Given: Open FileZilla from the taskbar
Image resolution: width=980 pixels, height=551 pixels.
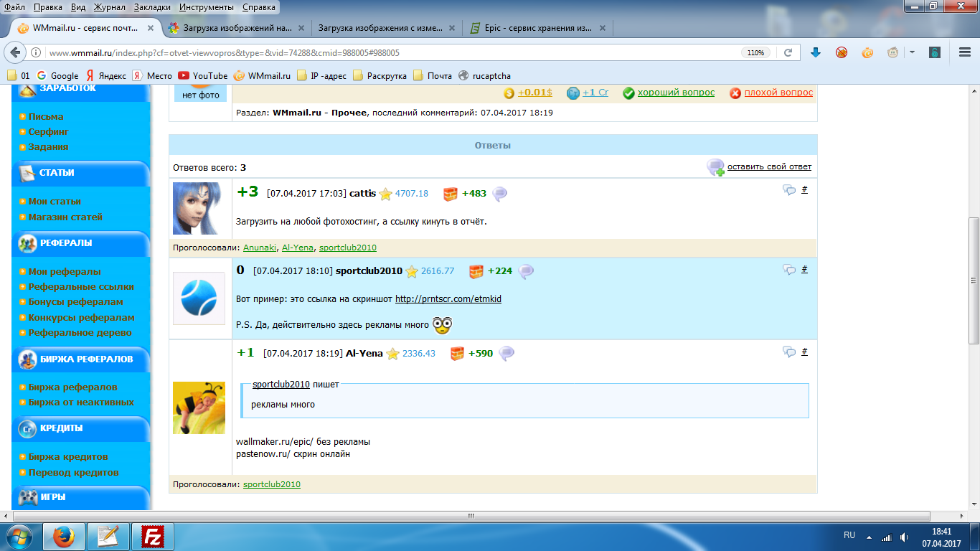Looking at the screenshot, I should click(153, 536).
